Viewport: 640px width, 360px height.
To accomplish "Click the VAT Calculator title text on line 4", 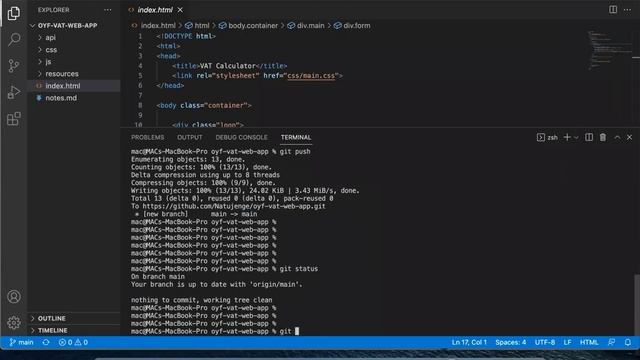I will tap(227, 66).
